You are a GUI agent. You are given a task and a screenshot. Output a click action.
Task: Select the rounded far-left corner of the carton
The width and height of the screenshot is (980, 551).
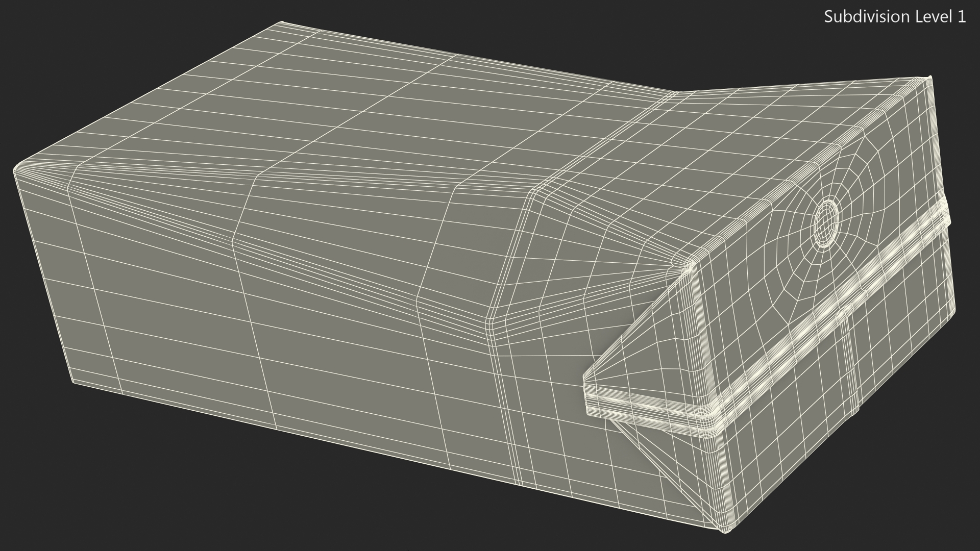tap(17, 168)
